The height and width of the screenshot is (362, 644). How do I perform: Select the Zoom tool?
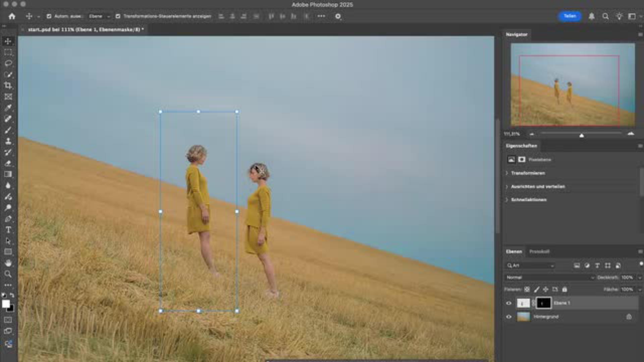[x=8, y=274]
